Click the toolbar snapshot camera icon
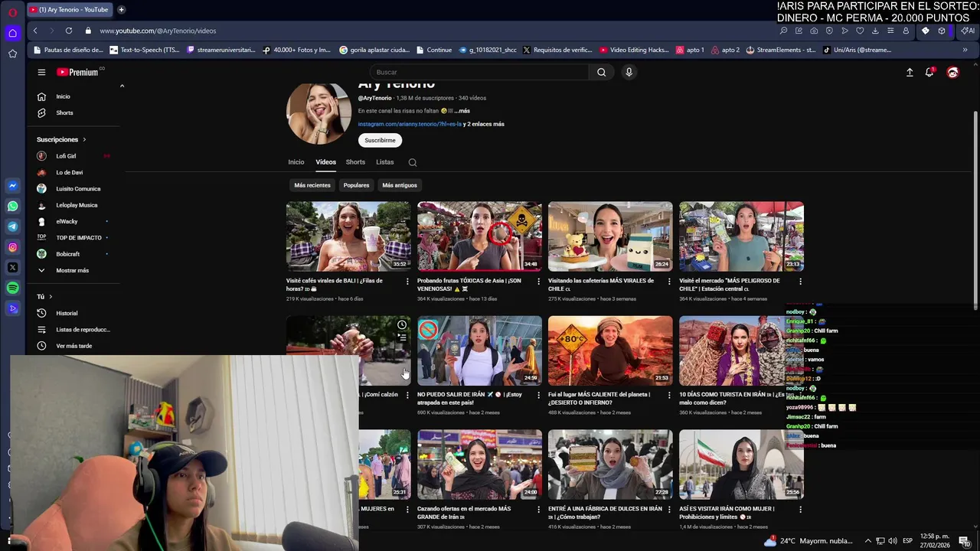This screenshot has width=980, height=551. point(814,31)
